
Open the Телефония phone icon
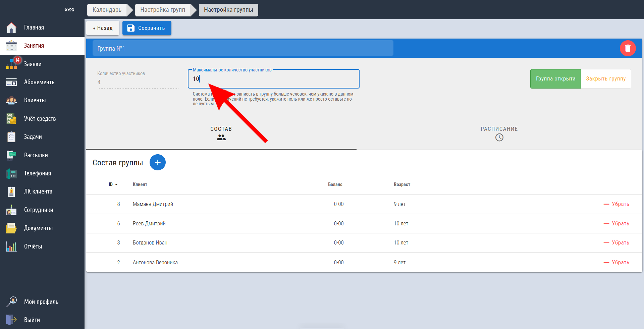[x=11, y=173]
